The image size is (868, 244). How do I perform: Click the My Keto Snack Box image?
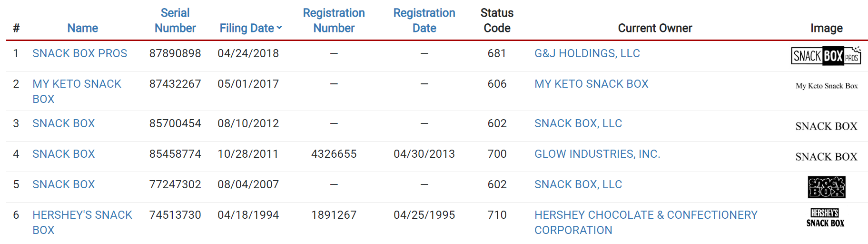coord(826,86)
